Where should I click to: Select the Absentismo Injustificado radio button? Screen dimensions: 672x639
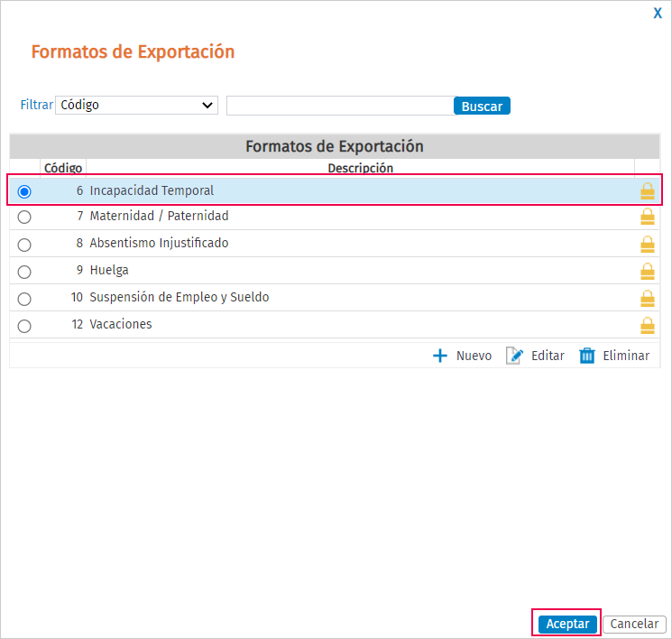(x=24, y=245)
